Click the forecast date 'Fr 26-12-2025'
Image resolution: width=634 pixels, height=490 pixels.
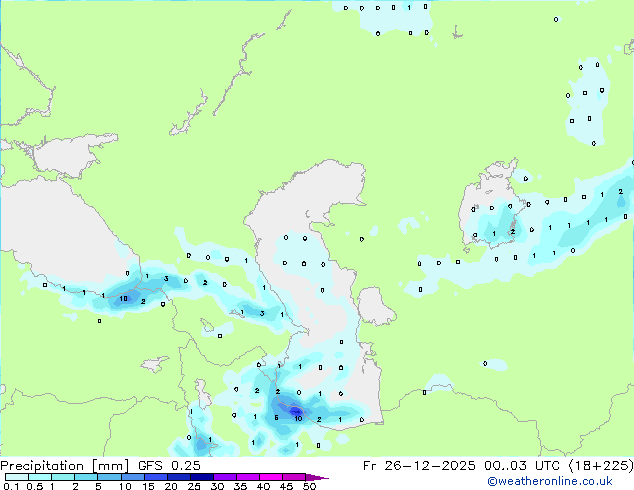[419, 466]
